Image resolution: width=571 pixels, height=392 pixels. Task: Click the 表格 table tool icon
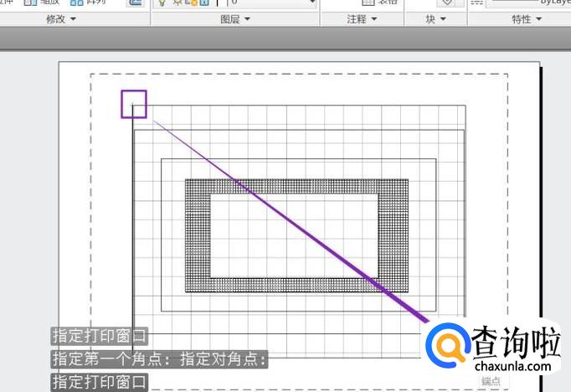[x=368, y=3]
